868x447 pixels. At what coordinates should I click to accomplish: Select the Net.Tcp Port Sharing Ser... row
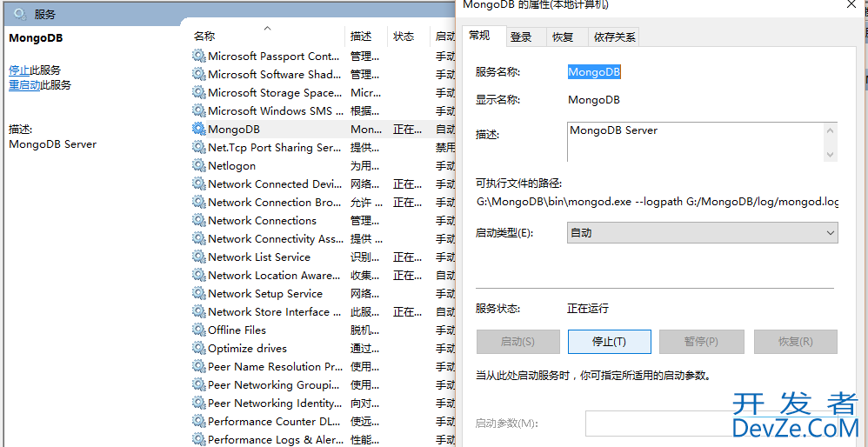coord(324,147)
